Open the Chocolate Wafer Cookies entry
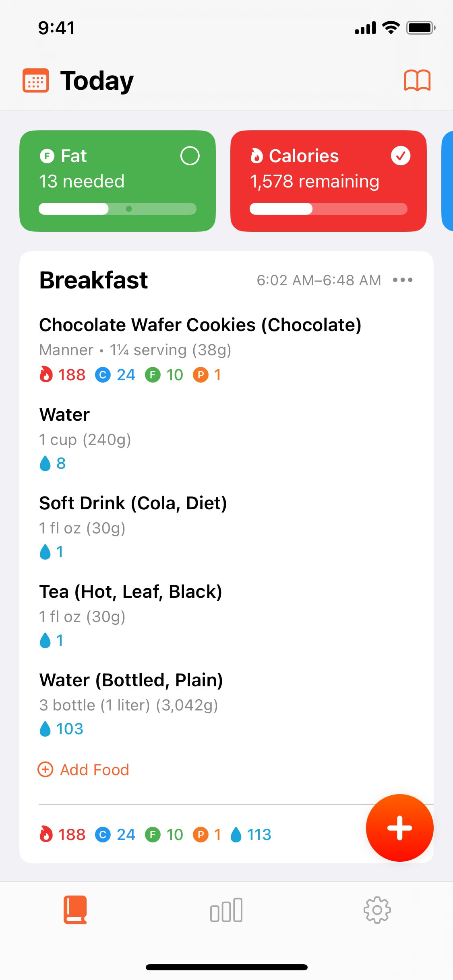Image resolution: width=453 pixels, height=980 pixels. (x=200, y=325)
